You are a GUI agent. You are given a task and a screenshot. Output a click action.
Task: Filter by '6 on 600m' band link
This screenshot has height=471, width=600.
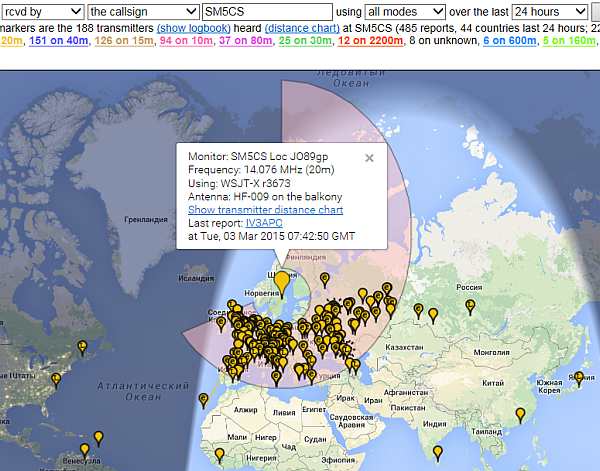point(509,41)
